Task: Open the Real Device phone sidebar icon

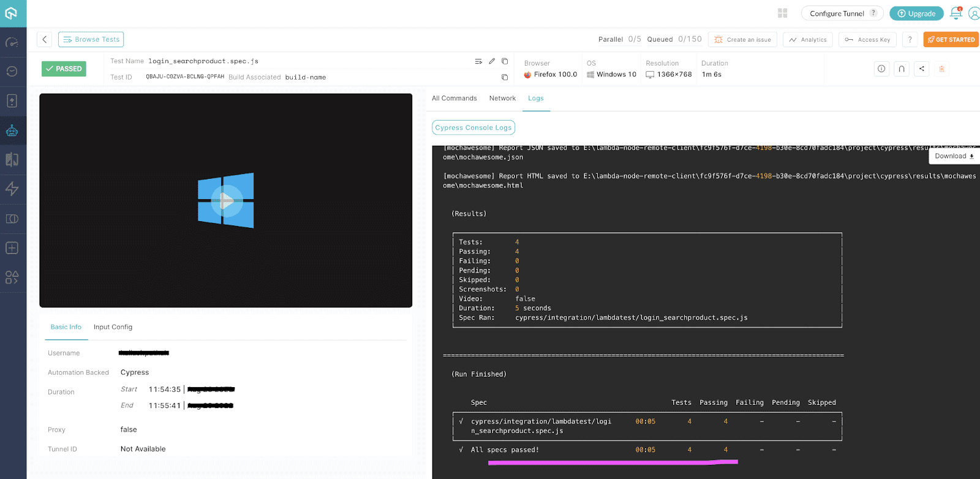Action: click(12, 100)
